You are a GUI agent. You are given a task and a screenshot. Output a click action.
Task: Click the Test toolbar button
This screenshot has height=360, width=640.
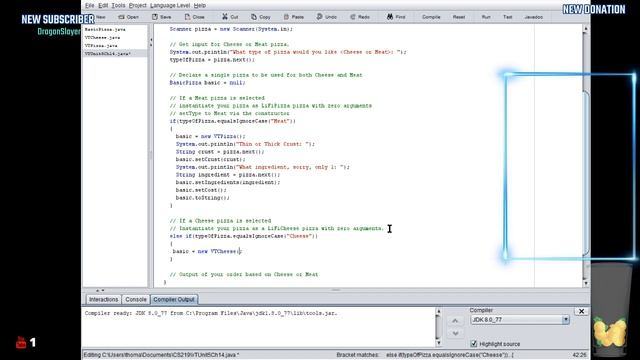click(x=507, y=17)
